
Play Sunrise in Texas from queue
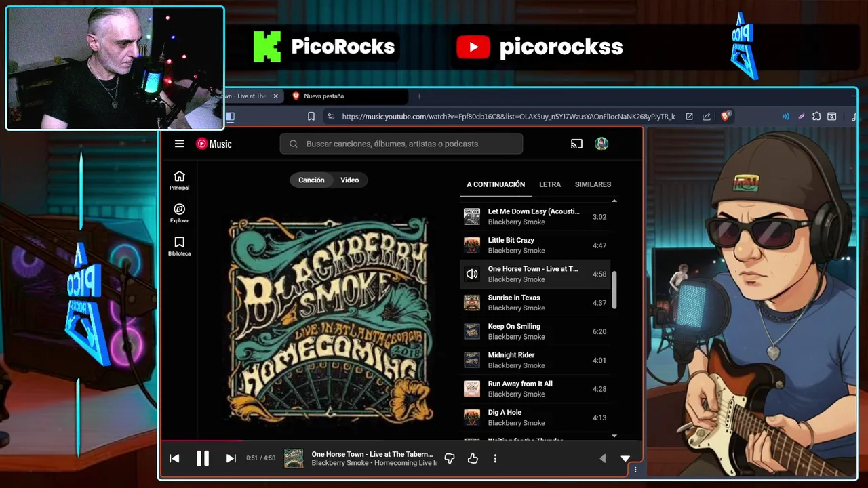[534, 303]
